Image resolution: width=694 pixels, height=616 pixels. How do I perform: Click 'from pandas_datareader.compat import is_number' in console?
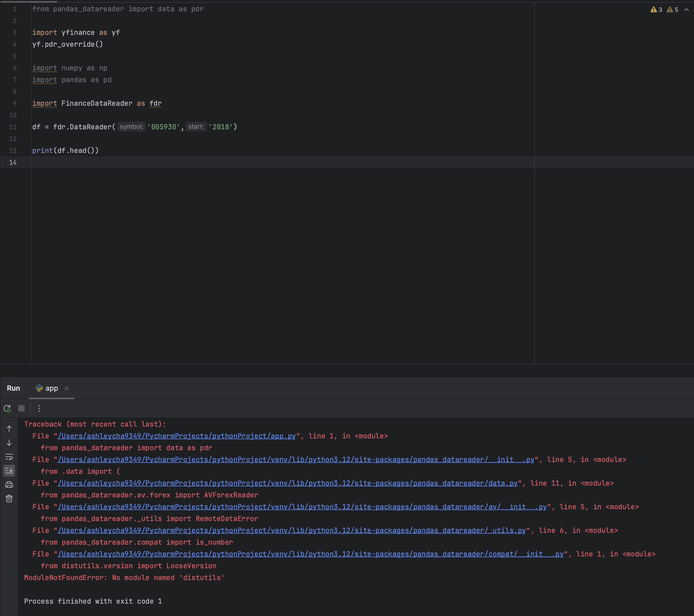coord(137,542)
